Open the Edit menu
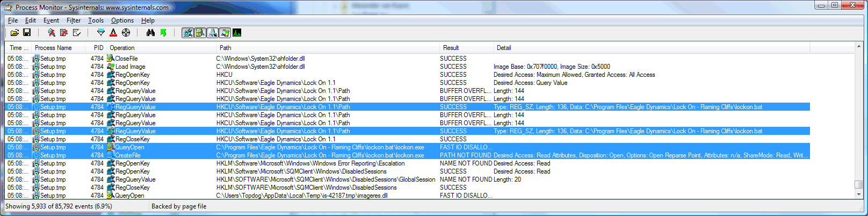Image resolution: width=868 pixels, height=216 pixels. (31, 20)
